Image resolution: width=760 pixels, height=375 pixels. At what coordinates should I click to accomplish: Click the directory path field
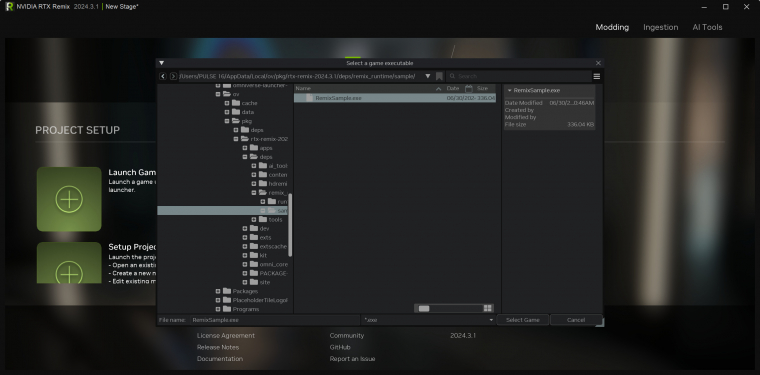(300, 76)
